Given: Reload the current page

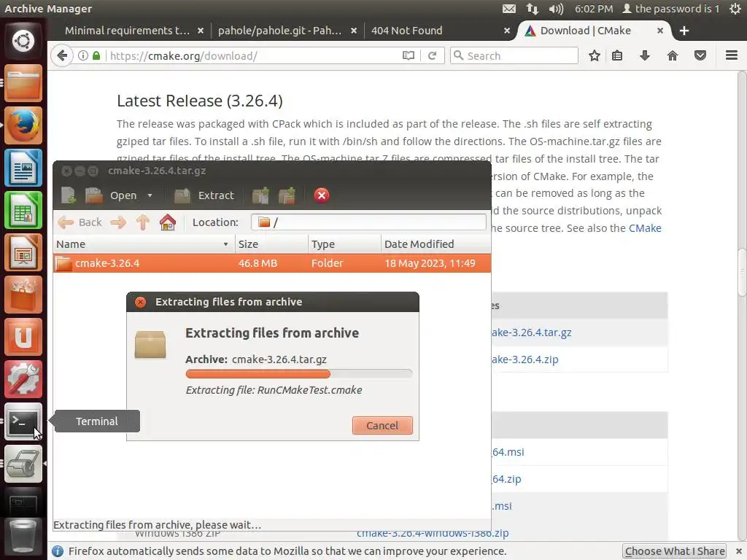Looking at the screenshot, I should 432,55.
